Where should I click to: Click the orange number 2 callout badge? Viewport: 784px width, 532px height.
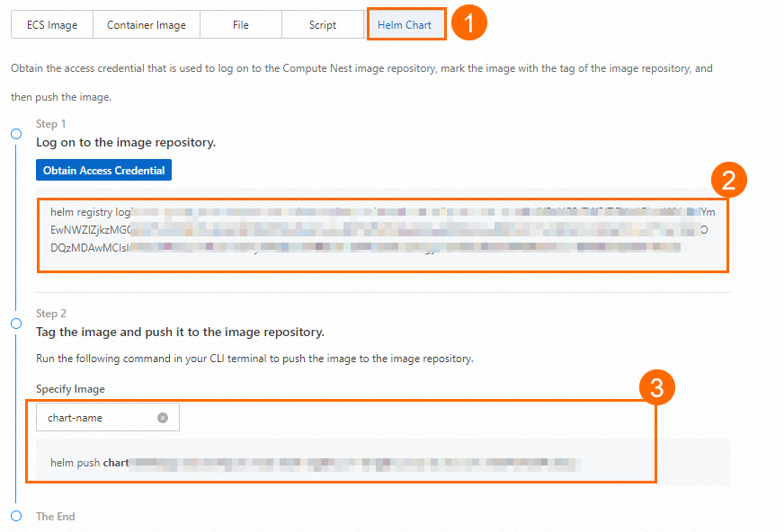[729, 182]
